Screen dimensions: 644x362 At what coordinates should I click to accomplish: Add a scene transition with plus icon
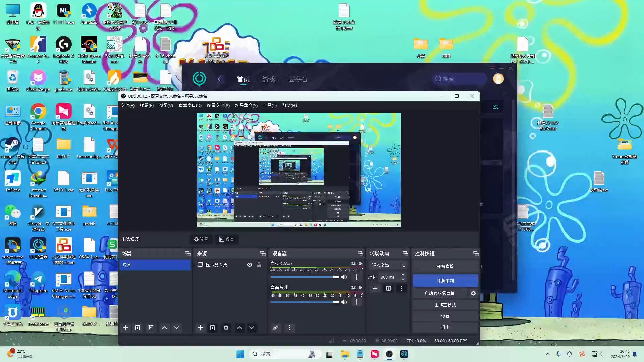coord(375,288)
